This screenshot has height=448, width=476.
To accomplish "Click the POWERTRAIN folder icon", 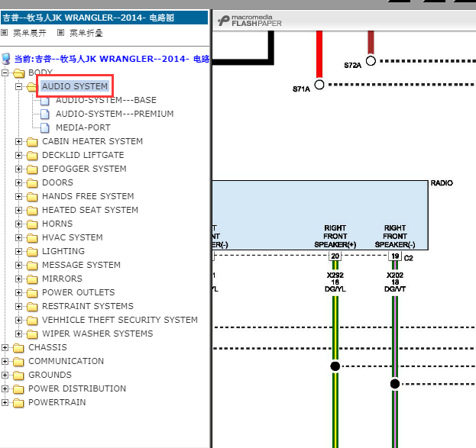I will (x=18, y=403).
